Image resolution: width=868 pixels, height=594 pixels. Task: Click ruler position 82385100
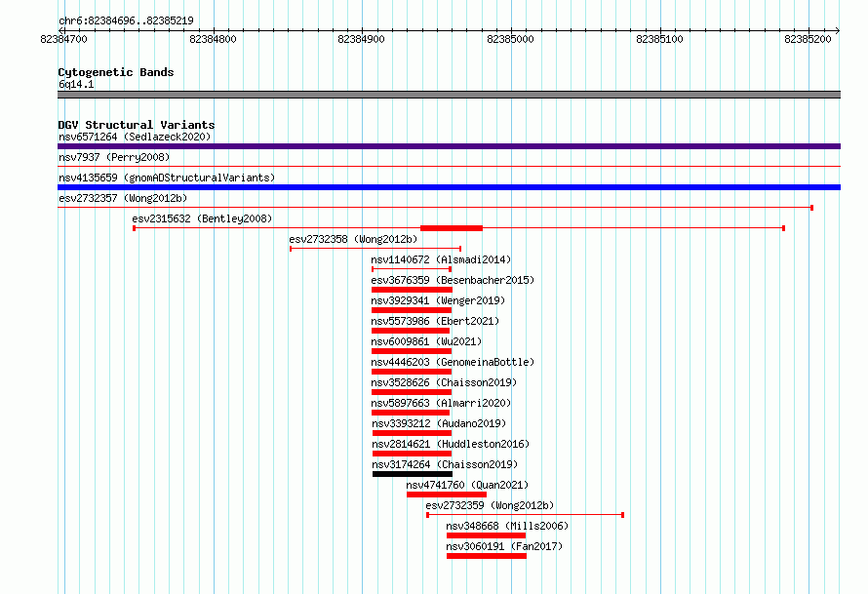tap(659, 39)
